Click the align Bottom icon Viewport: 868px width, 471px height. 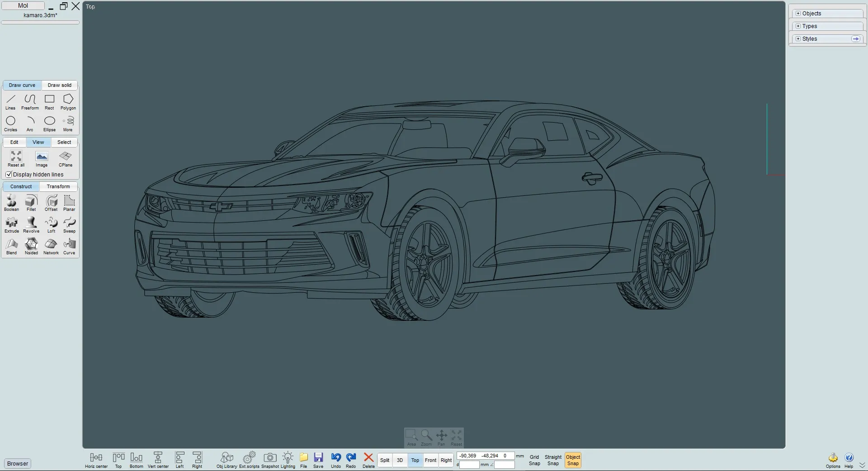click(137, 460)
